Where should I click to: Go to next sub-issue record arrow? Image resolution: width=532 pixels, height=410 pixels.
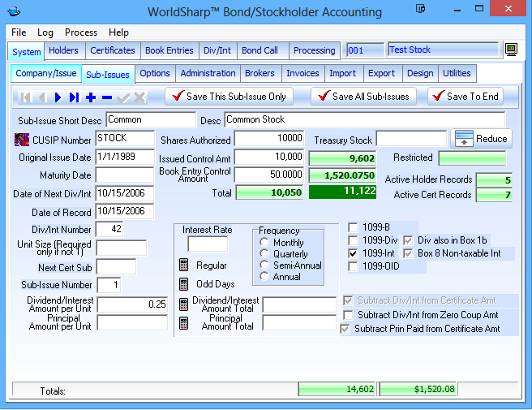coord(58,97)
